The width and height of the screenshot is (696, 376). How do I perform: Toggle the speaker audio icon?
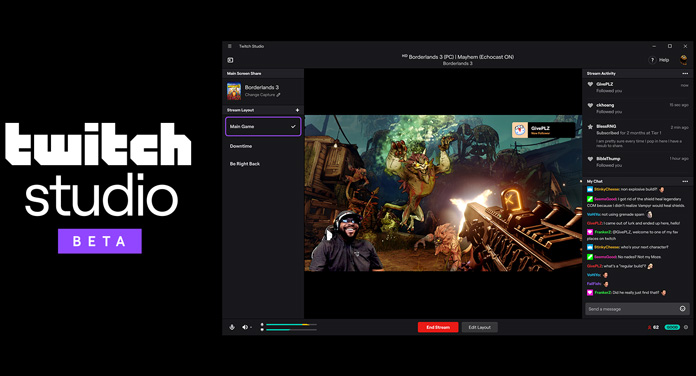245,327
